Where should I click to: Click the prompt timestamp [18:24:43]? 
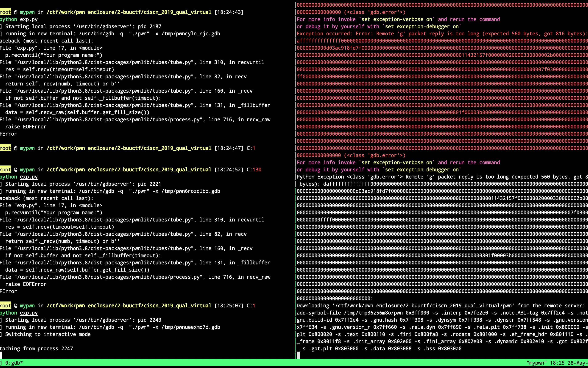click(229, 12)
